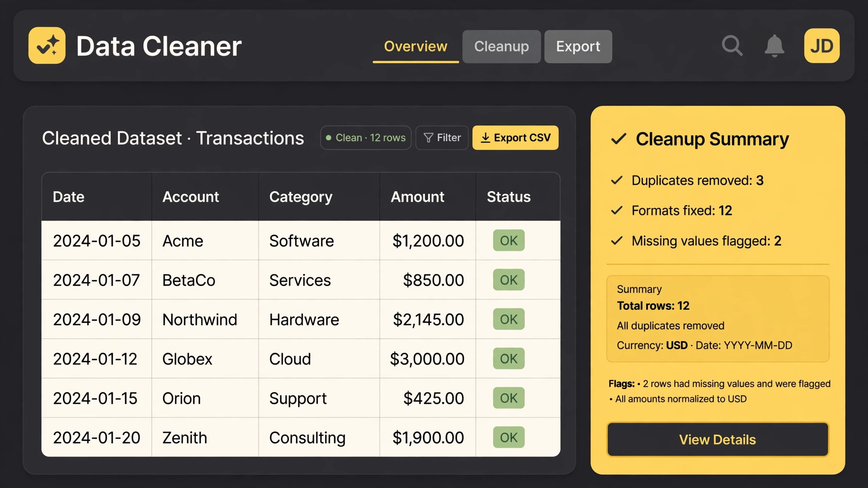
Task: Click the OK badge in the Orion row
Action: (x=509, y=398)
